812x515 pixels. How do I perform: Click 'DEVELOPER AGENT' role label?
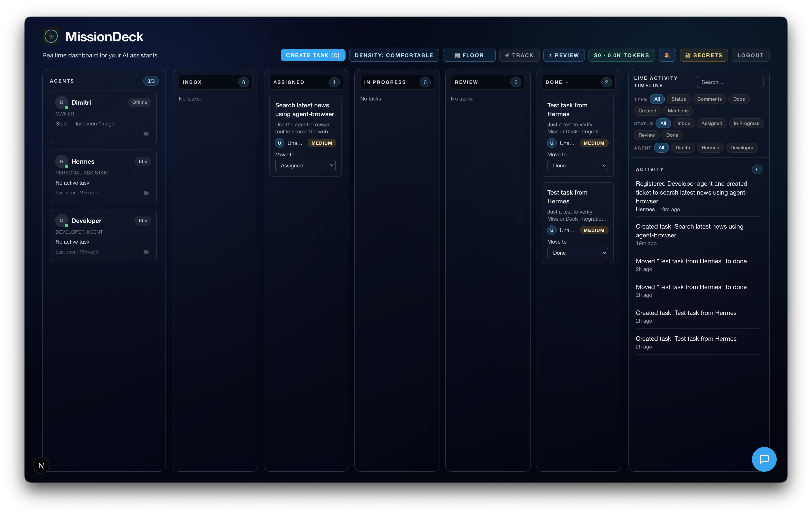tap(79, 232)
